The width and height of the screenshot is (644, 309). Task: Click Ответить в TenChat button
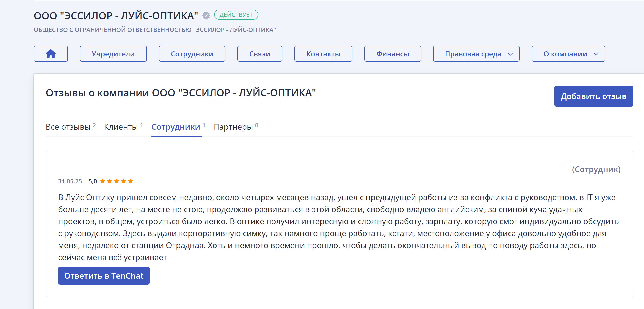coord(104,276)
